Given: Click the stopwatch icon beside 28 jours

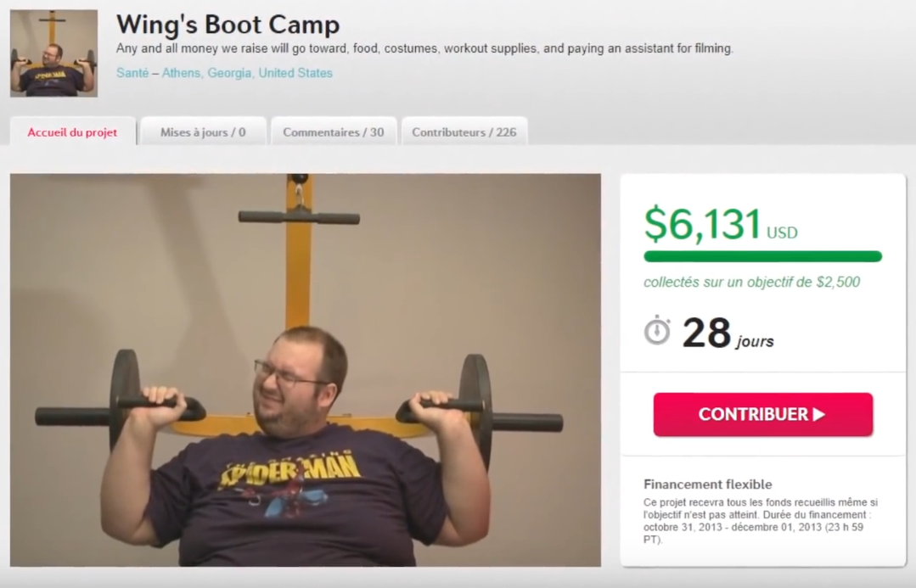Looking at the screenshot, I should click(657, 330).
